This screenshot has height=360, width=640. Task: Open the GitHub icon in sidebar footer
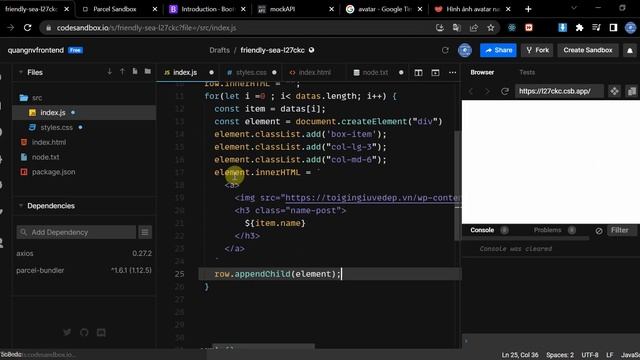[x=84, y=332]
